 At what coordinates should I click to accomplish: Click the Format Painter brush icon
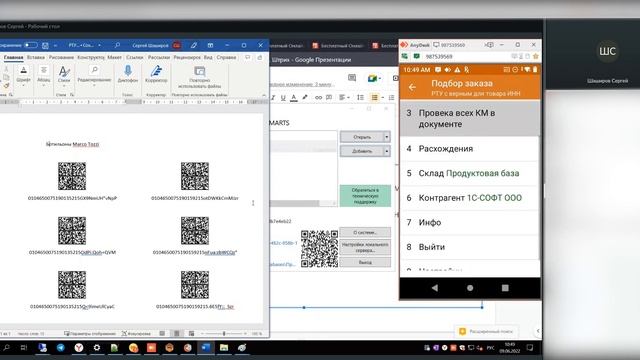pyautogui.click(x=6, y=85)
